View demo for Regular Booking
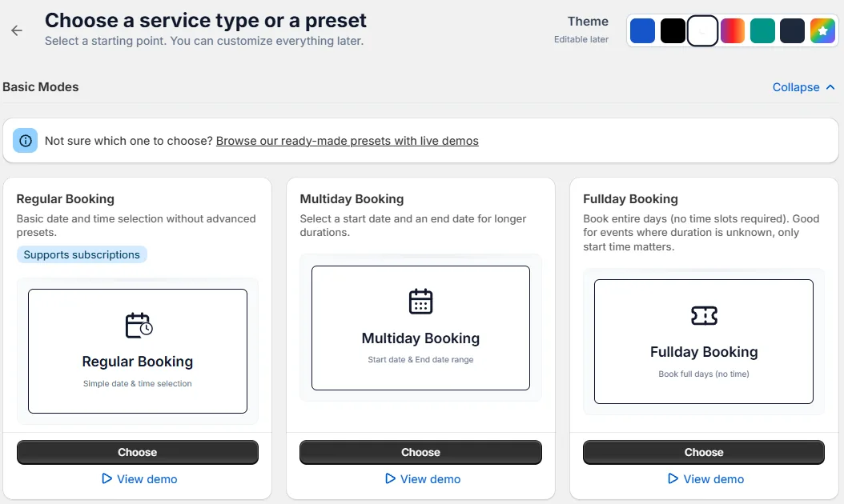Image resolution: width=844 pixels, height=504 pixels. click(x=139, y=478)
